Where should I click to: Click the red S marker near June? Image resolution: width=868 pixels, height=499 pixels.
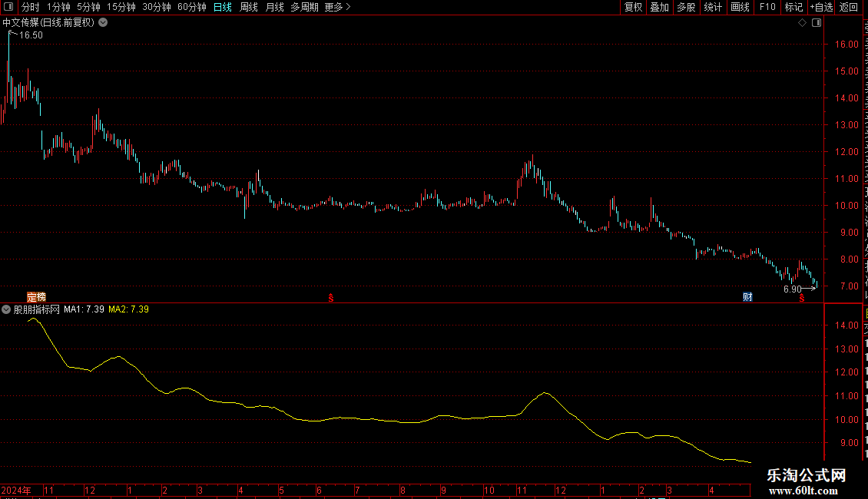pyautogui.click(x=331, y=298)
